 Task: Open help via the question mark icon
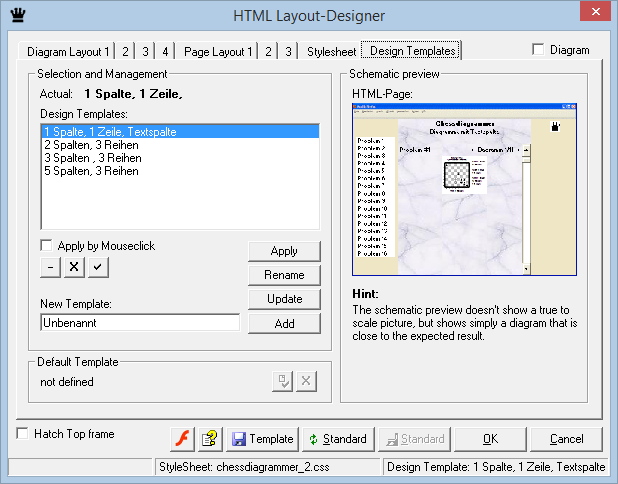point(211,439)
